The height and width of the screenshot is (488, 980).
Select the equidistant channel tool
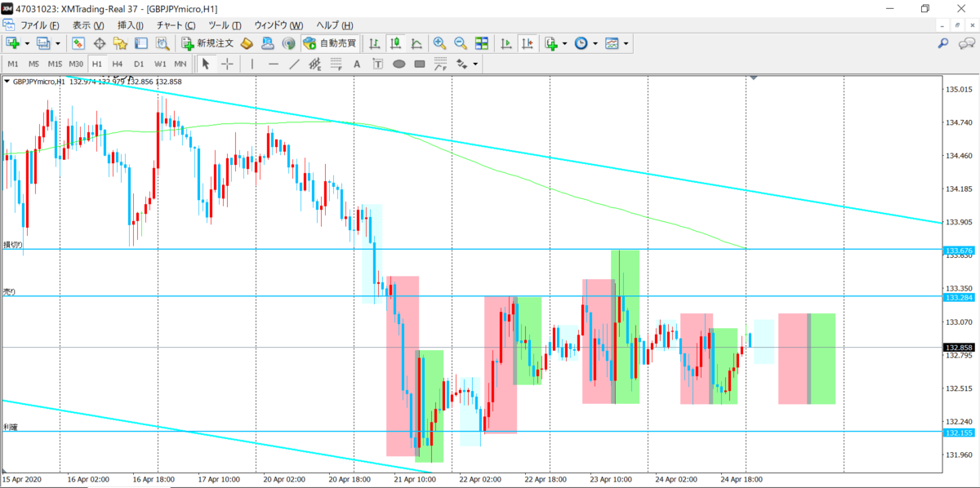[x=315, y=64]
